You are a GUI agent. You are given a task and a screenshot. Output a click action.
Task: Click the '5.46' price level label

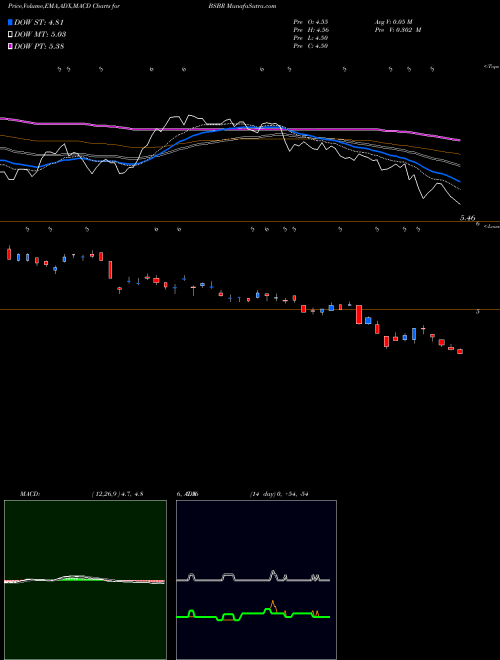click(468, 218)
